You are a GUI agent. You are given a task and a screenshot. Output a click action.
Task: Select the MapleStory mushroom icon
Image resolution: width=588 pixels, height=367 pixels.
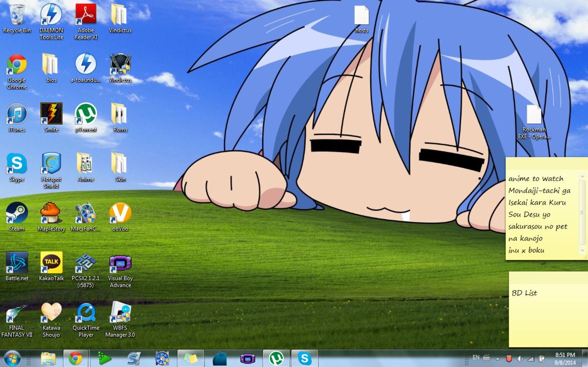51,214
